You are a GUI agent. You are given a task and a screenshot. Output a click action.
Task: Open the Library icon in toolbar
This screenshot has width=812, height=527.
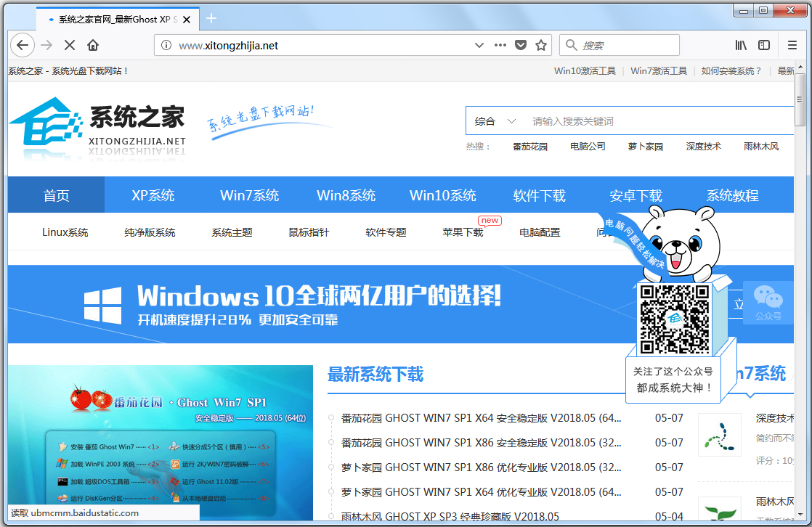pyautogui.click(x=741, y=45)
